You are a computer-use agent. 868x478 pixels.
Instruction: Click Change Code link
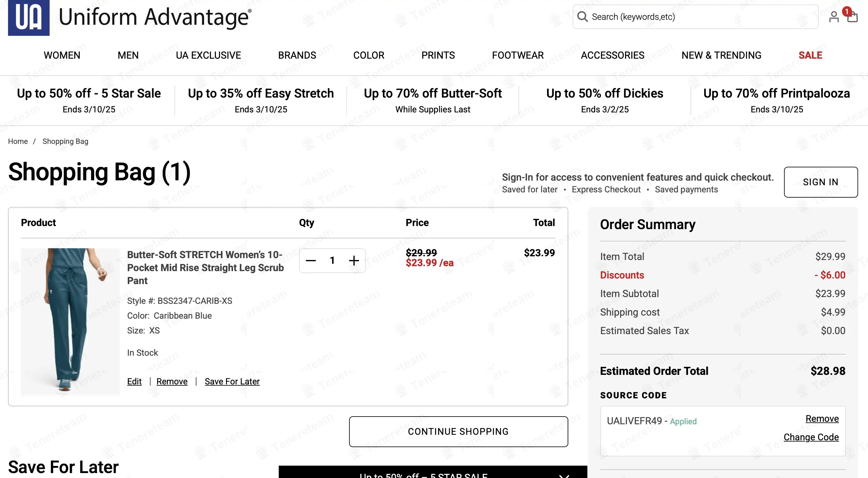click(811, 437)
